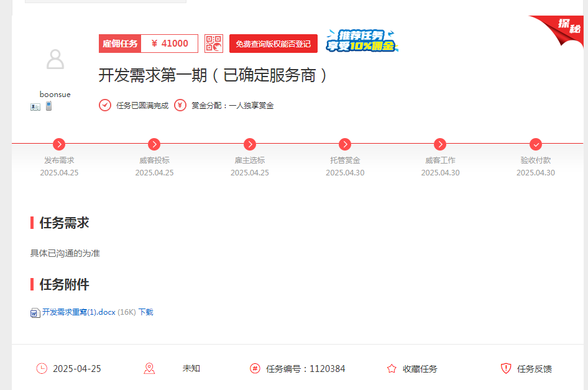
Task: Click the red 探秘 corner ribbon
Action: pyautogui.click(x=564, y=27)
